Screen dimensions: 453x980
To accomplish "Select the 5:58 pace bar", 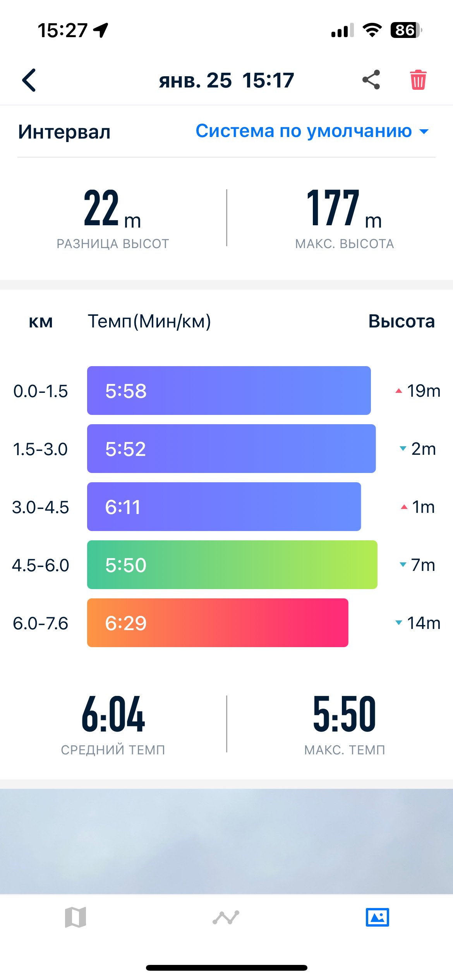I will click(229, 391).
